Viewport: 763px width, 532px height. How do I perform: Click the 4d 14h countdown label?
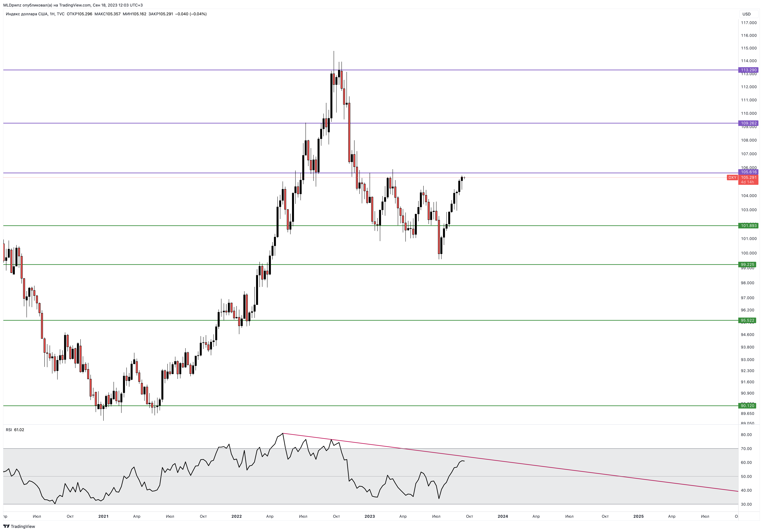(747, 182)
